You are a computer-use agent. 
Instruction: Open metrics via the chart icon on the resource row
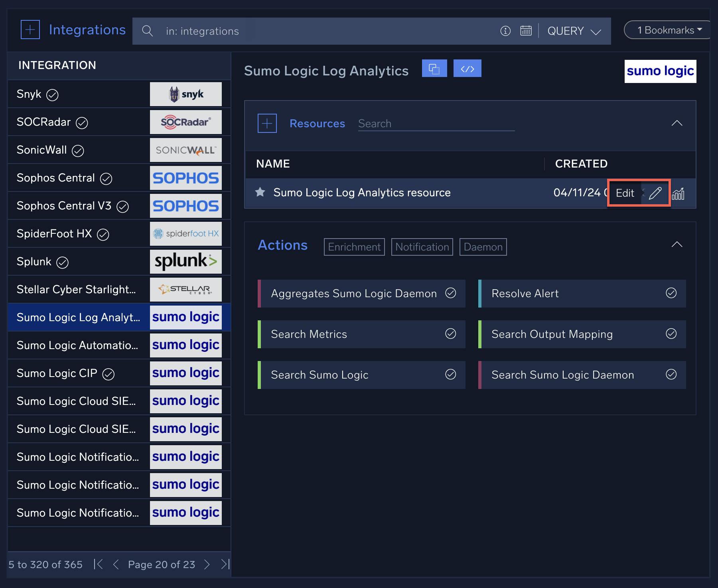click(x=678, y=193)
